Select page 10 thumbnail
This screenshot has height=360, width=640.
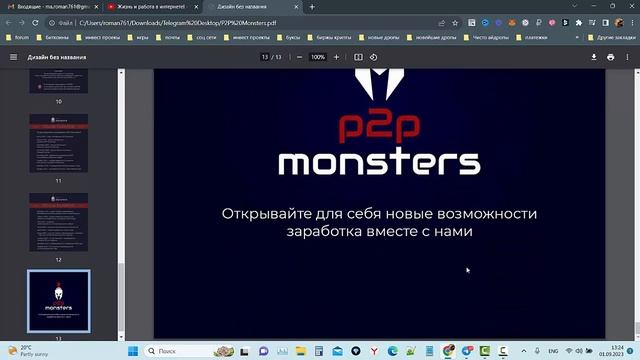coord(59,81)
